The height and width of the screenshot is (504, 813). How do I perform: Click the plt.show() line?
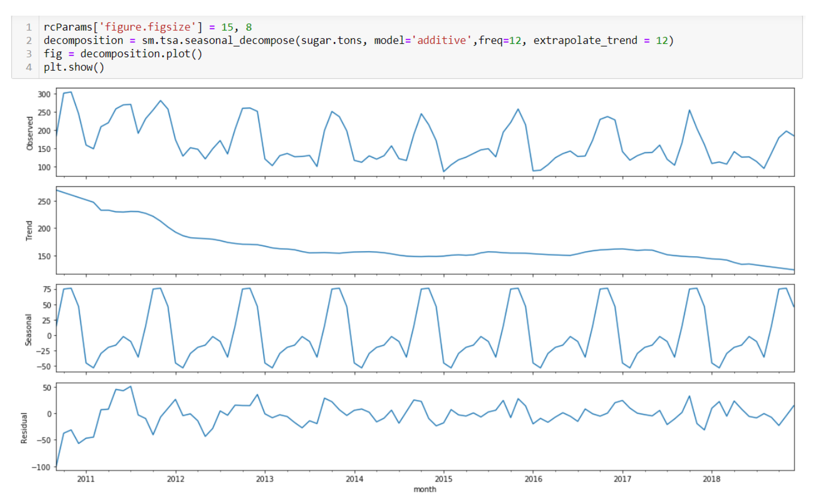74,67
